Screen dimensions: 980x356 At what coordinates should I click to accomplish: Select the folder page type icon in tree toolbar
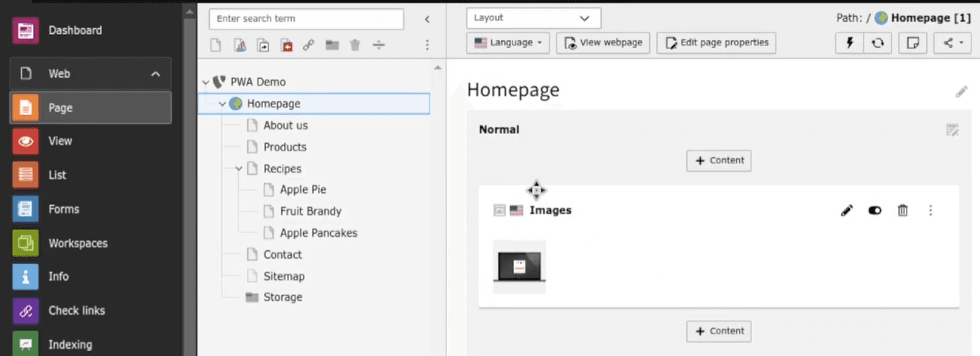tap(331, 45)
